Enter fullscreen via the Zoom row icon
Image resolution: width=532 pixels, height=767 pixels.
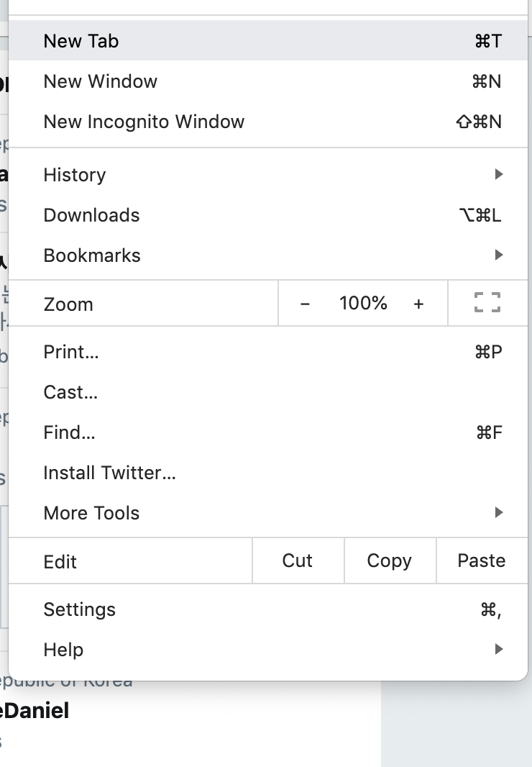pyautogui.click(x=487, y=302)
